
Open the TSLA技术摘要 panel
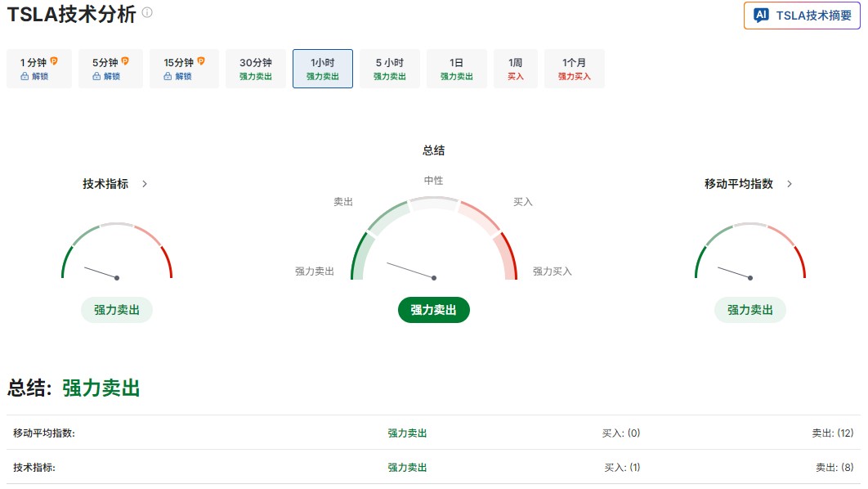pyautogui.click(x=802, y=15)
